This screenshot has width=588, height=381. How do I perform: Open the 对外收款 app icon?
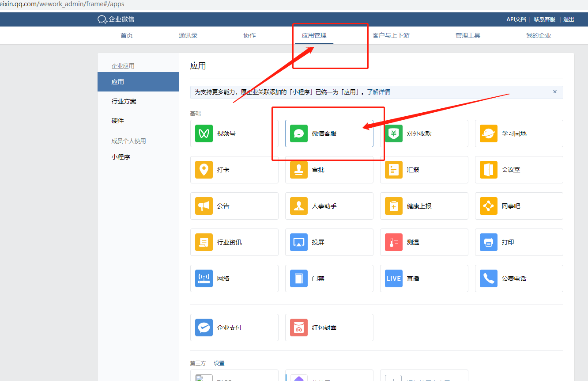coord(394,133)
